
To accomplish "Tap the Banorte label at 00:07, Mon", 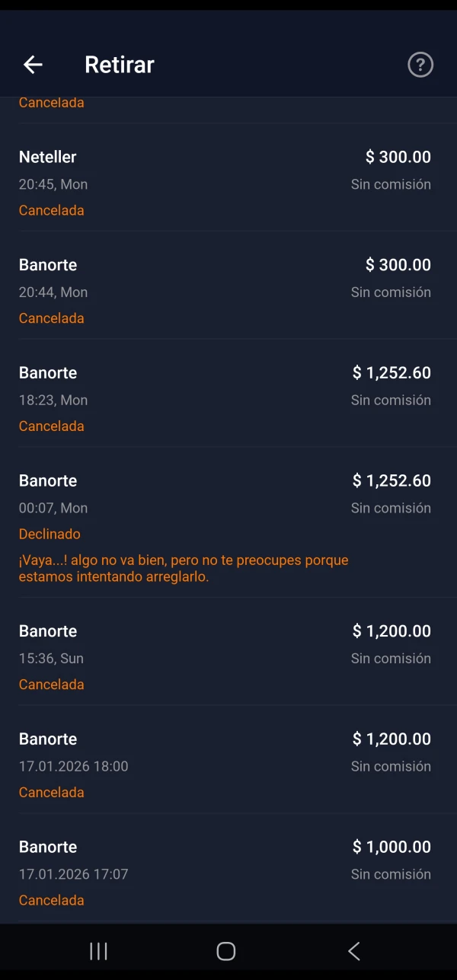I will coord(48,480).
